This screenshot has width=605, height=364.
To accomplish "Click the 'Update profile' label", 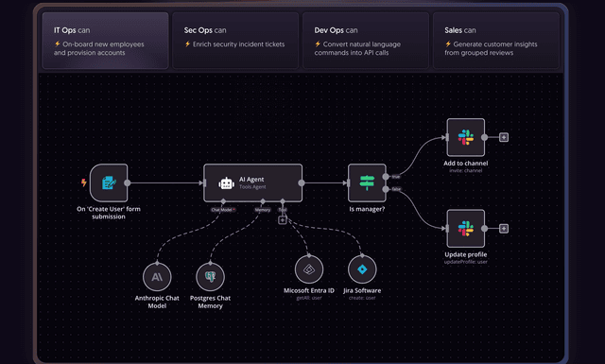I will pos(466,254).
